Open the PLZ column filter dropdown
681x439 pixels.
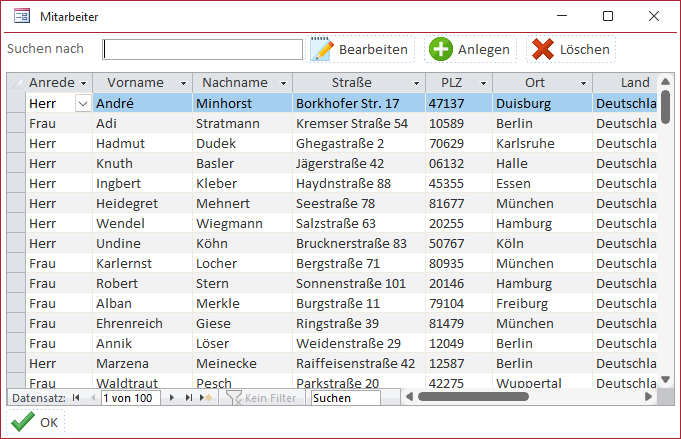(483, 83)
